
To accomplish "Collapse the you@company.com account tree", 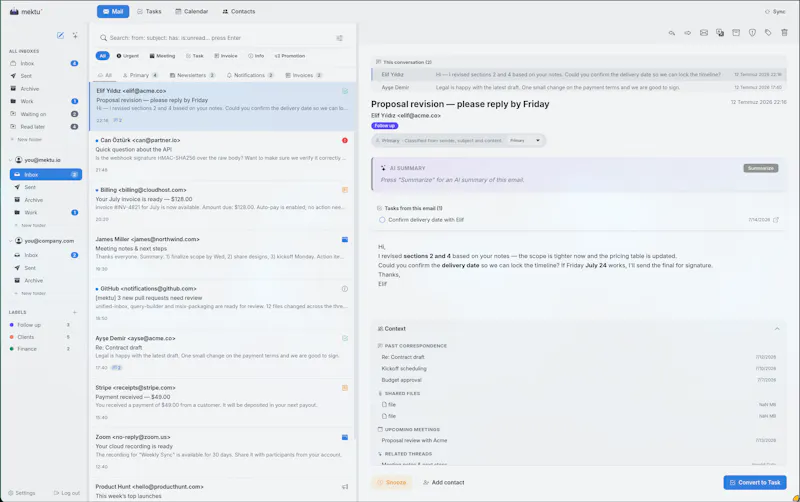I will [x=11, y=241].
